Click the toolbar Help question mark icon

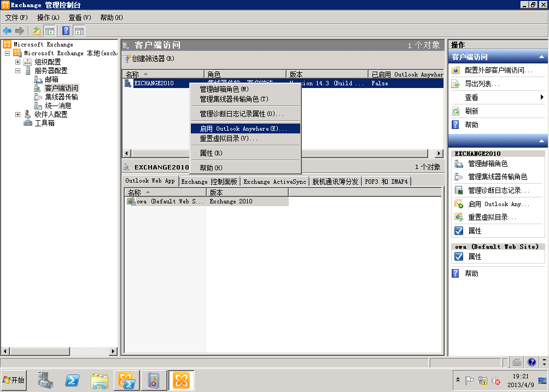coord(66,31)
